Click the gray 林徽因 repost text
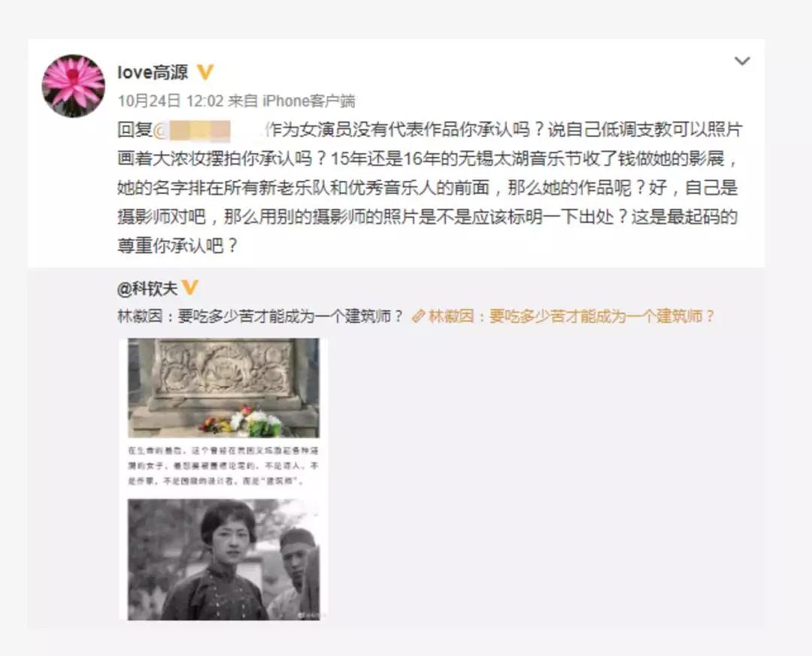The width and height of the screenshot is (812, 656). point(260,316)
